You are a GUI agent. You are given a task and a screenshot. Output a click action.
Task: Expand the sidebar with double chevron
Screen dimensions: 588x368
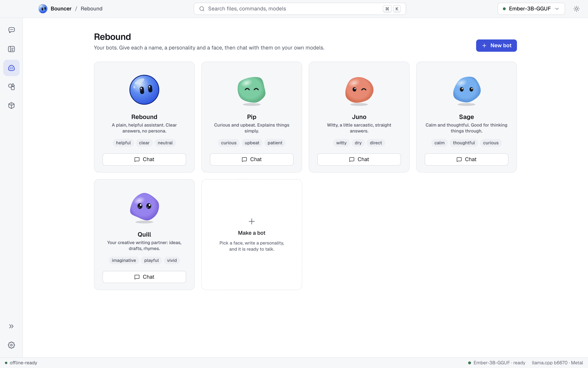pyautogui.click(x=11, y=326)
